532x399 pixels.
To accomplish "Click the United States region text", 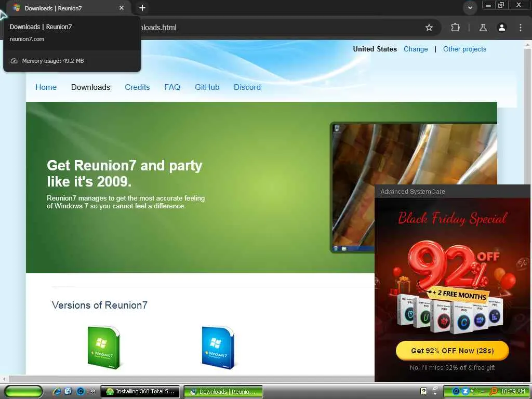I will (375, 49).
